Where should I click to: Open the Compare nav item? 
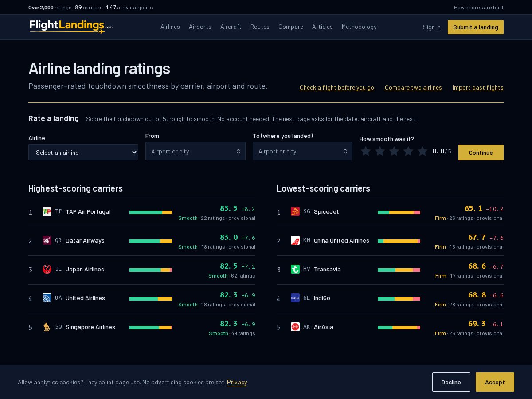click(291, 27)
